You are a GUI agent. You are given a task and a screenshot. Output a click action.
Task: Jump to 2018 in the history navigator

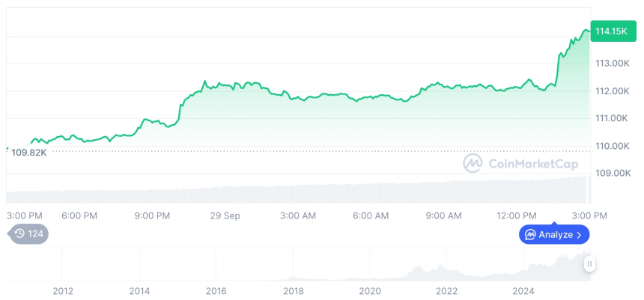point(294,290)
